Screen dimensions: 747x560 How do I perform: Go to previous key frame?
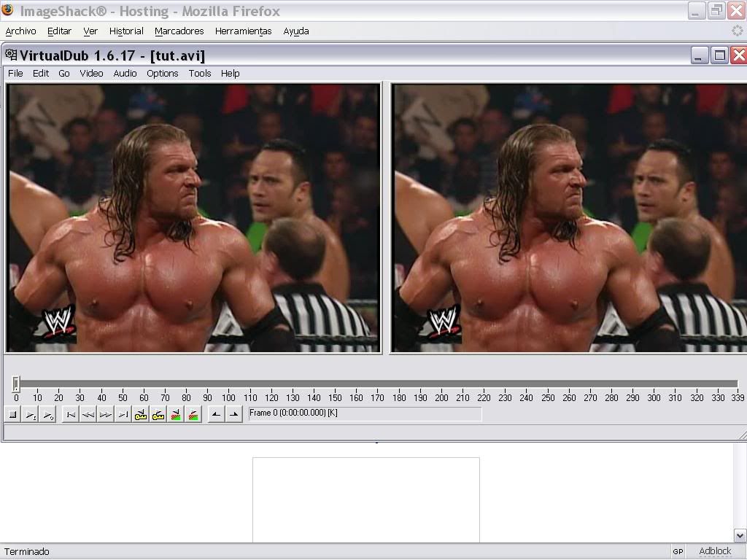(x=141, y=415)
